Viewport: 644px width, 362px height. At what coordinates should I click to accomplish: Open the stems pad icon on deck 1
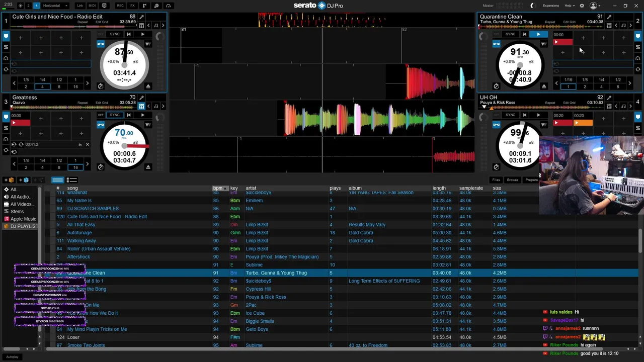[x=141, y=25]
